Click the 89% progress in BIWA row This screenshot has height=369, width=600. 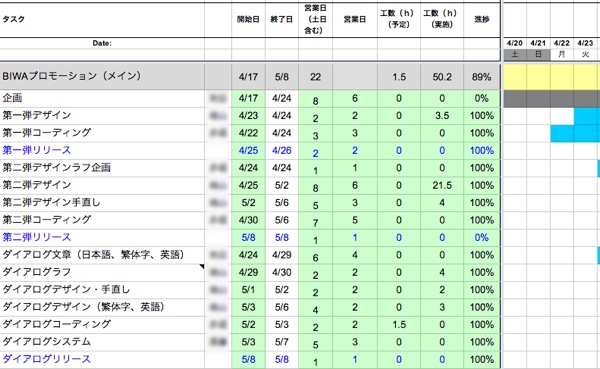coord(481,77)
